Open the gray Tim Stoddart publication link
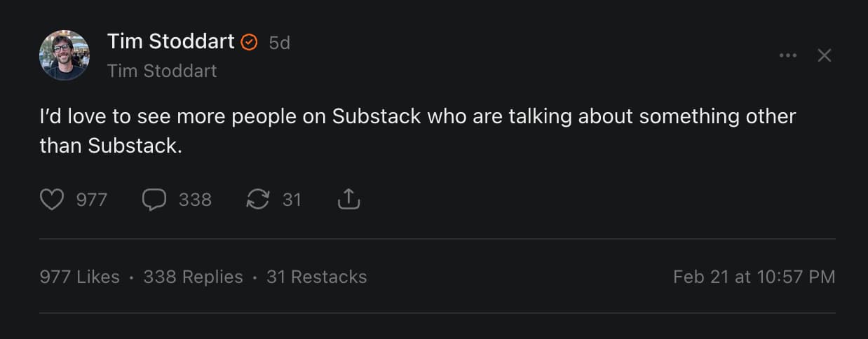This screenshot has height=339, width=868. 162,71
